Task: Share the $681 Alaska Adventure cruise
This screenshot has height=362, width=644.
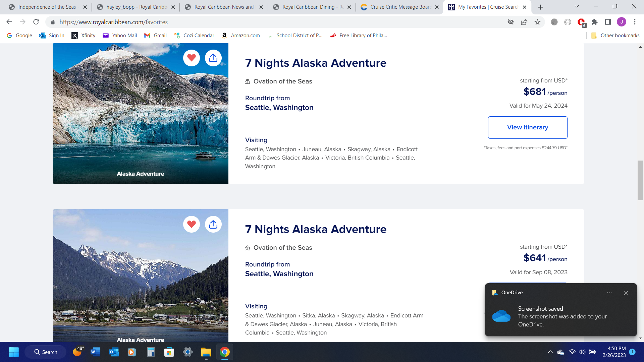Action: [x=213, y=58]
